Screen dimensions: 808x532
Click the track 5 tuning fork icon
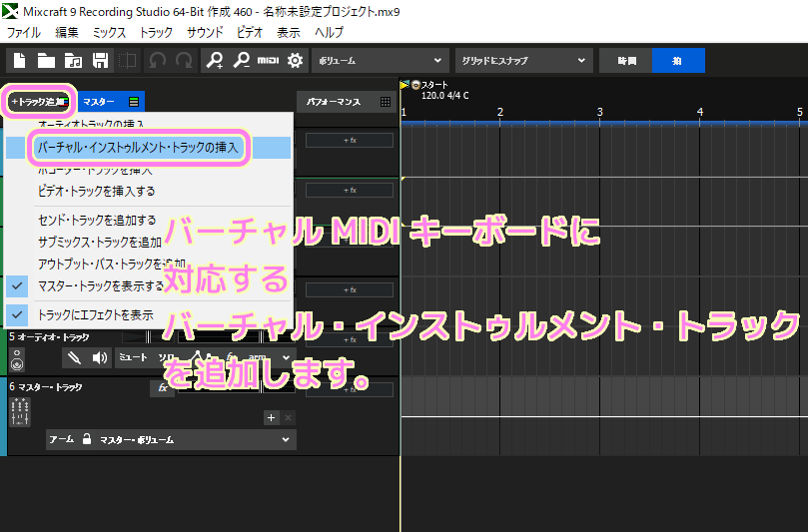click(x=74, y=357)
